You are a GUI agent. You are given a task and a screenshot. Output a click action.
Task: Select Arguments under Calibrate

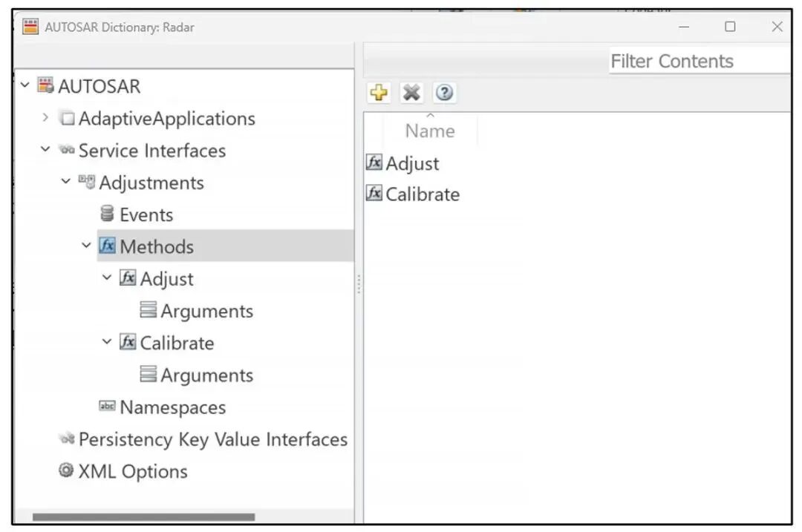(206, 375)
